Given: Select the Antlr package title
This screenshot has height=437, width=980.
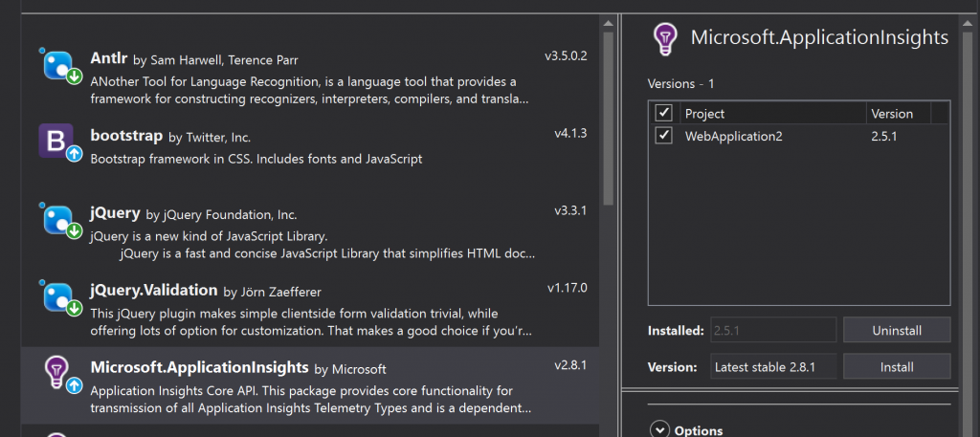Looking at the screenshot, I should pyautogui.click(x=109, y=58).
